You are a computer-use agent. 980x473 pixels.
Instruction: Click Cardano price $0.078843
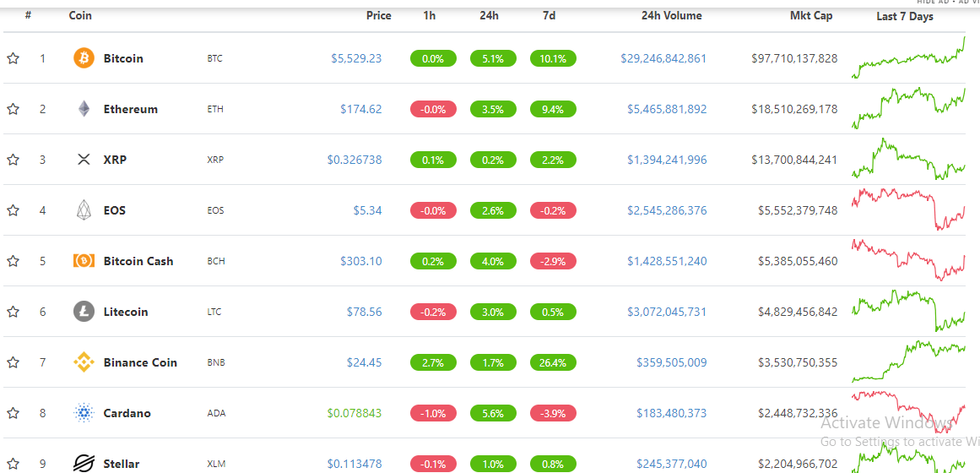click(355, 413)
